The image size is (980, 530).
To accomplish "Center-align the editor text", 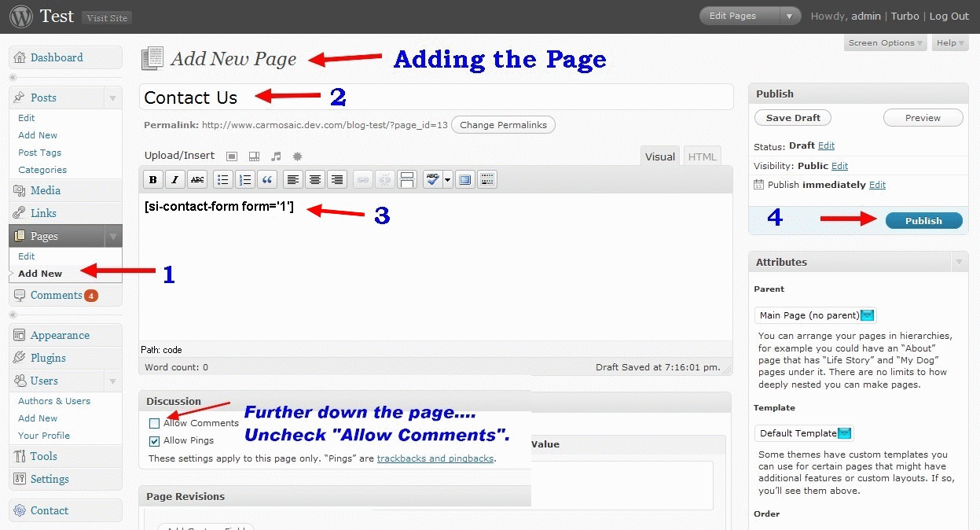I will [x=315, y=180].
